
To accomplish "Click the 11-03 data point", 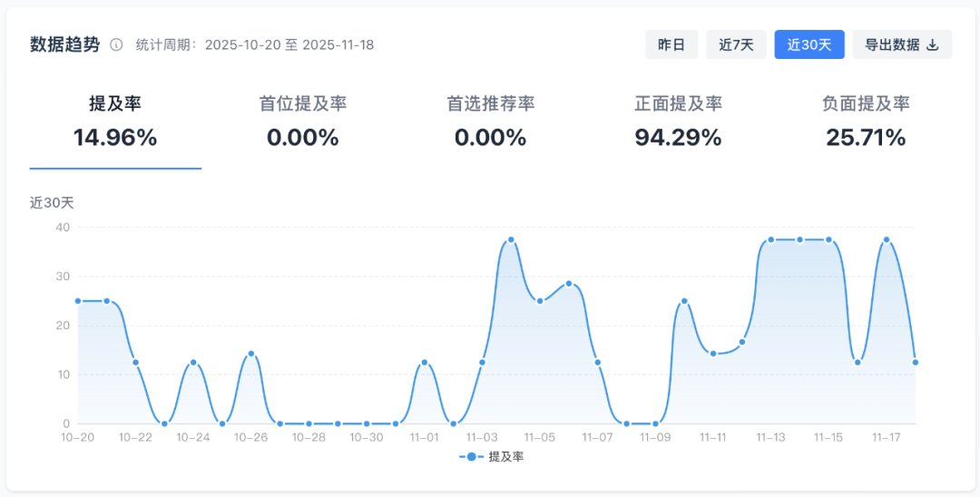I will point(483,362).
